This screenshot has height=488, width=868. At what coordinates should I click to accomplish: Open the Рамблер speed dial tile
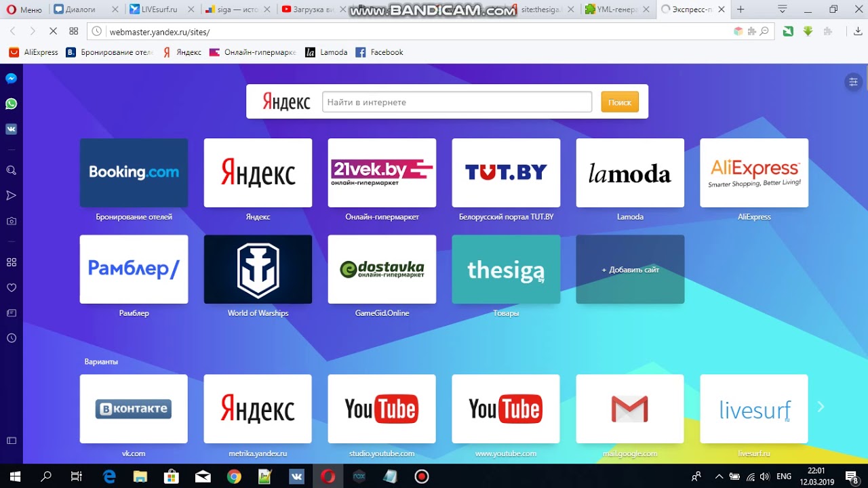134,269
